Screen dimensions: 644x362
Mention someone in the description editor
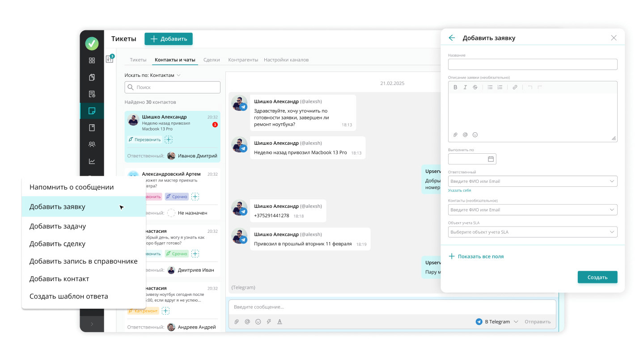point(465,135)
